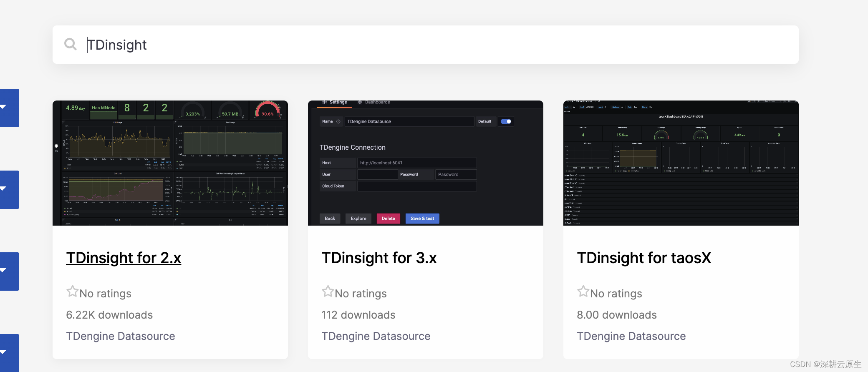Viewport: 868px width, 372px height.
Task: Open TDinsight for 2.x dashboard thumbnail
Action: [170, 163]
